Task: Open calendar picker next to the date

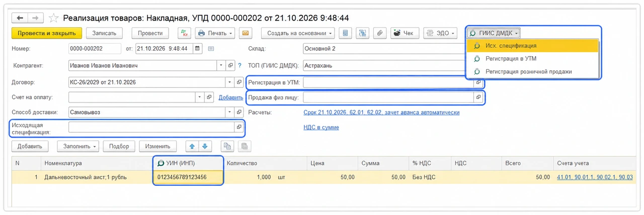Action: [197, 49]
